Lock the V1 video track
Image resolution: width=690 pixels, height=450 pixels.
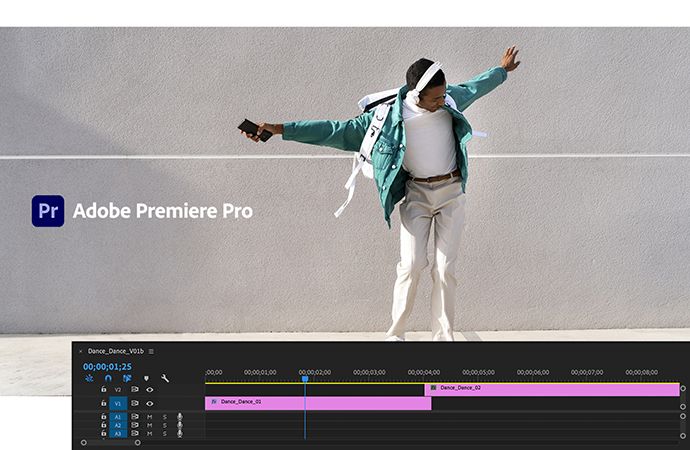pos(103,403)
